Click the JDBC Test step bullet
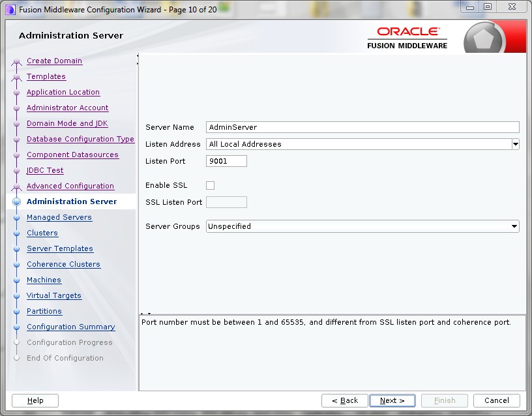The image size is (532, 416). (16, 171)
